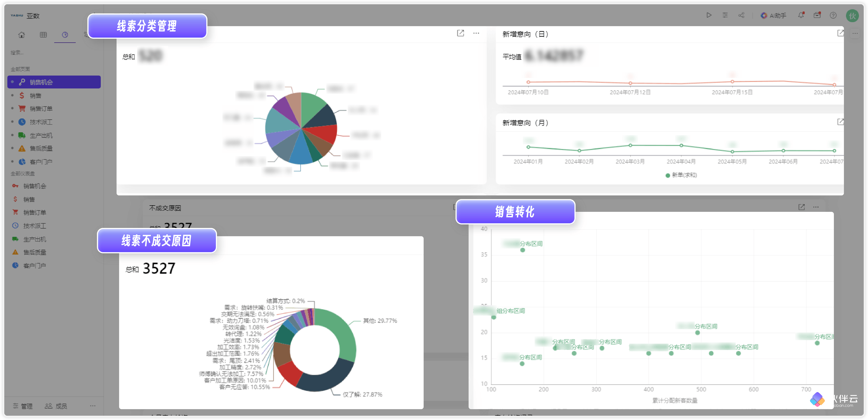
Task: Click the 2024年07月12日 axis label
Action: (x=630, y=92)
